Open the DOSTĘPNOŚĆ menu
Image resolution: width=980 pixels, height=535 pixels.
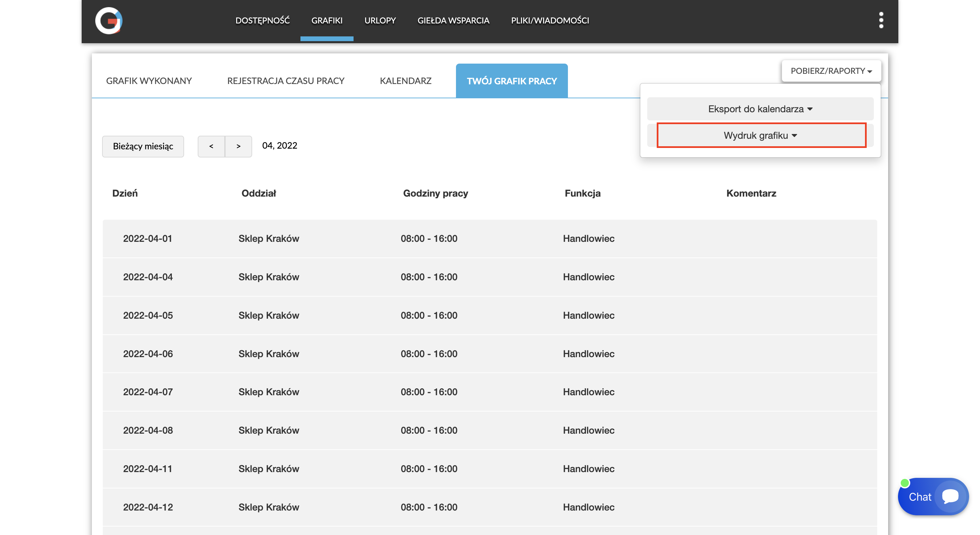pyautogui.click(x=262, y=20)
